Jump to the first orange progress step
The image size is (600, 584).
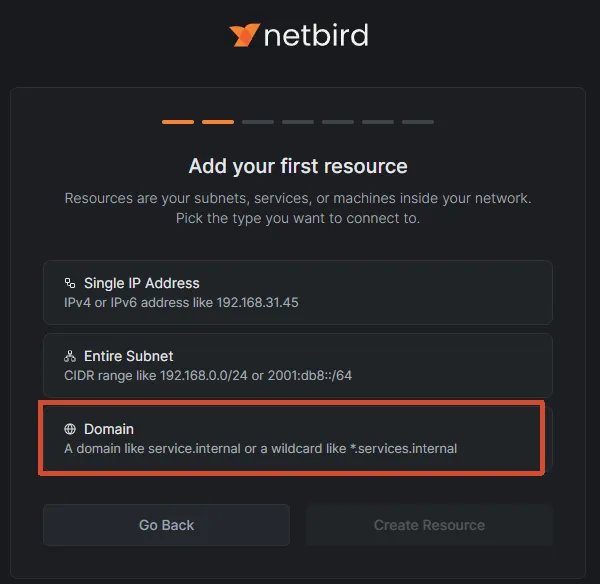click(178, 122)
